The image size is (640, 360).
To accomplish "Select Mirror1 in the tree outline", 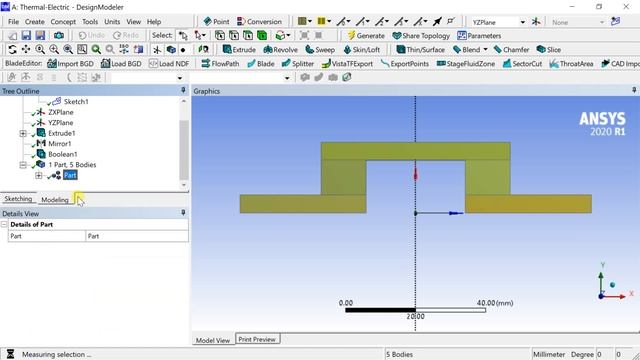I will (59, 144).
